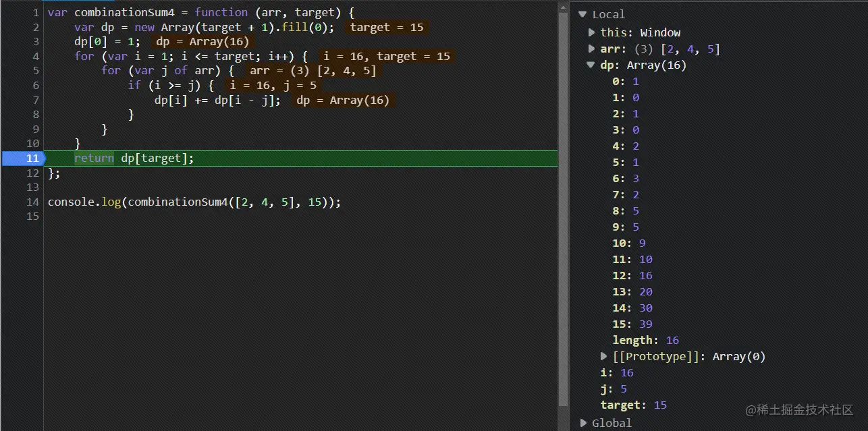
Task: Select dp entry '13: 20'
Action: click(632, 291)
